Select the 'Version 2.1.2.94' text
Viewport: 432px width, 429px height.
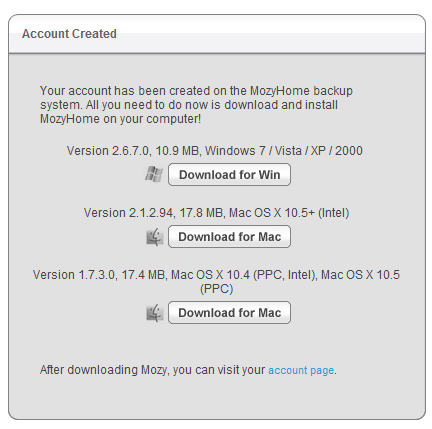(129, 213)
